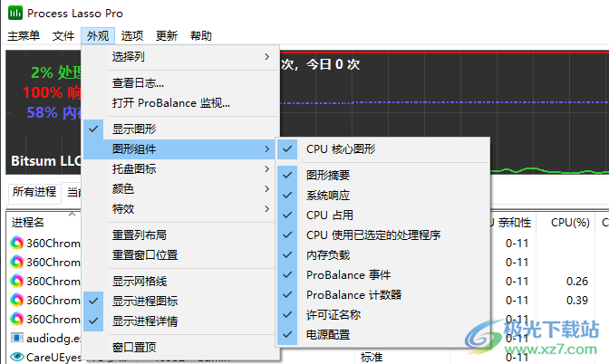Click the CareUEyes eye icon
This screenshot has width=609, height=364.
[16, 356]
